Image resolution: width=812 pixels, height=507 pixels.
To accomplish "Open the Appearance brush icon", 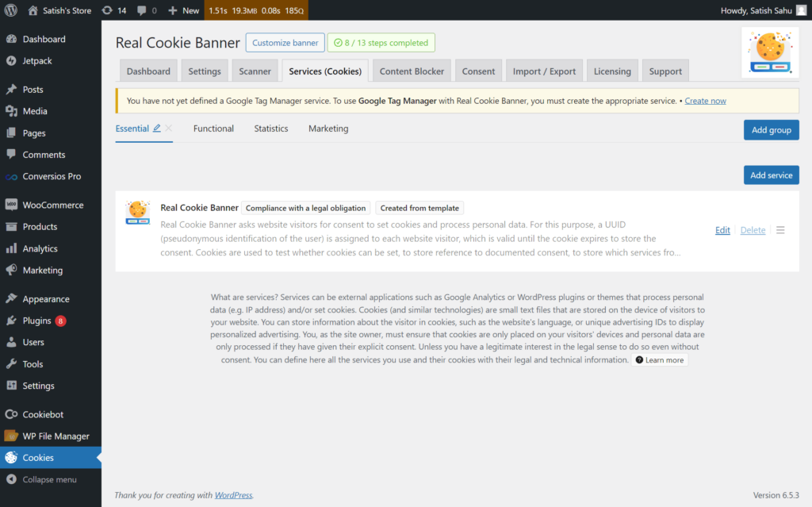I will coord(11,298).
